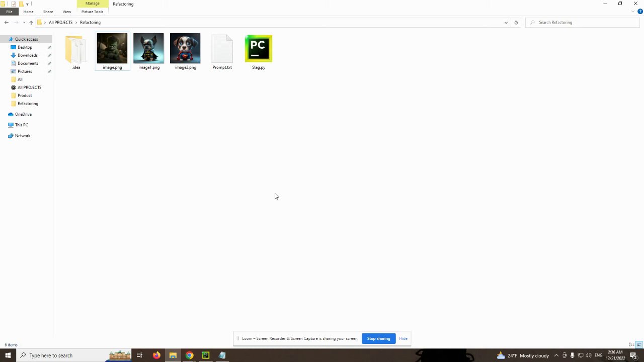Switch to large thumbnails view icon

(639, 345)
